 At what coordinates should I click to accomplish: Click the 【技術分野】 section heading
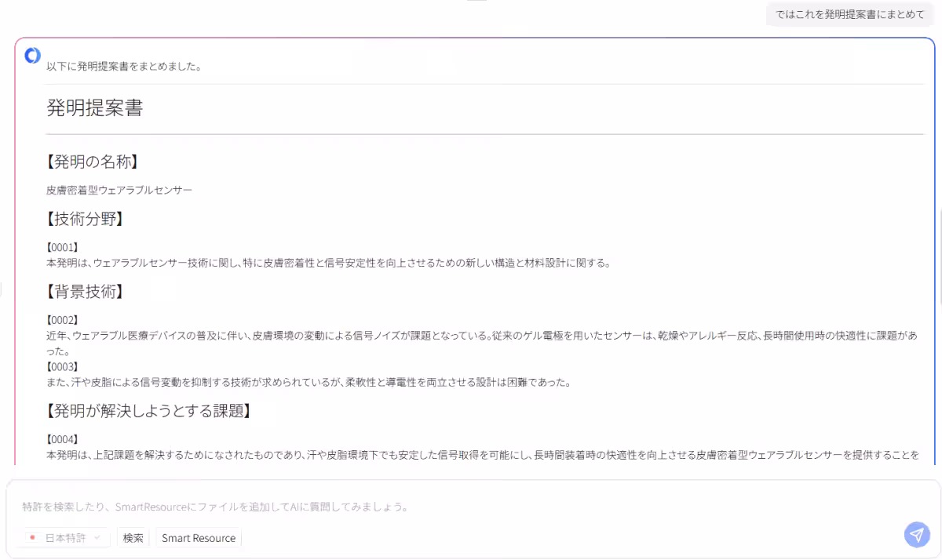[x=83, y=219]
